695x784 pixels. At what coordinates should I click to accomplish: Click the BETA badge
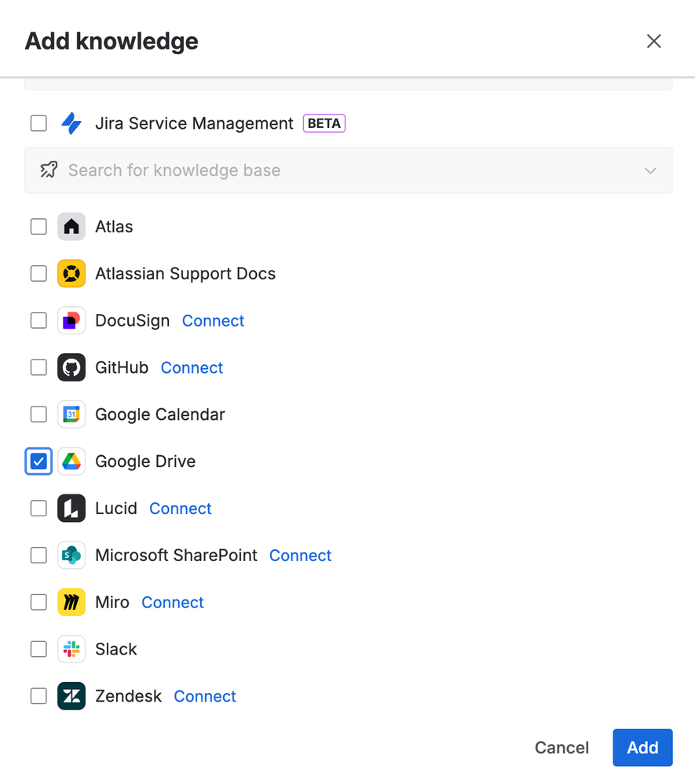coord(324,123)
